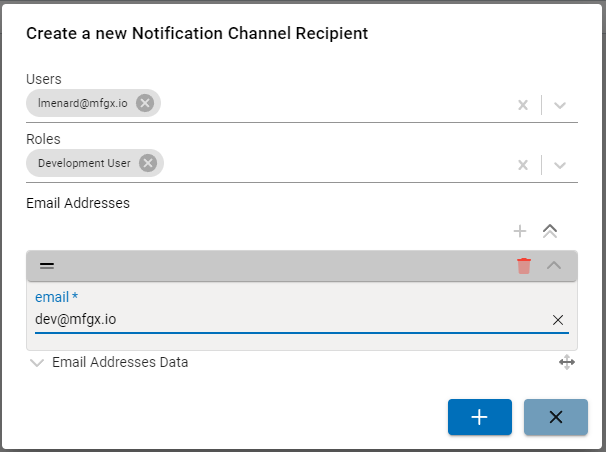The width and height of the screenshot is (606, 452).
Task: Cancel the dialog with the X button
Action: pos(555,417)
